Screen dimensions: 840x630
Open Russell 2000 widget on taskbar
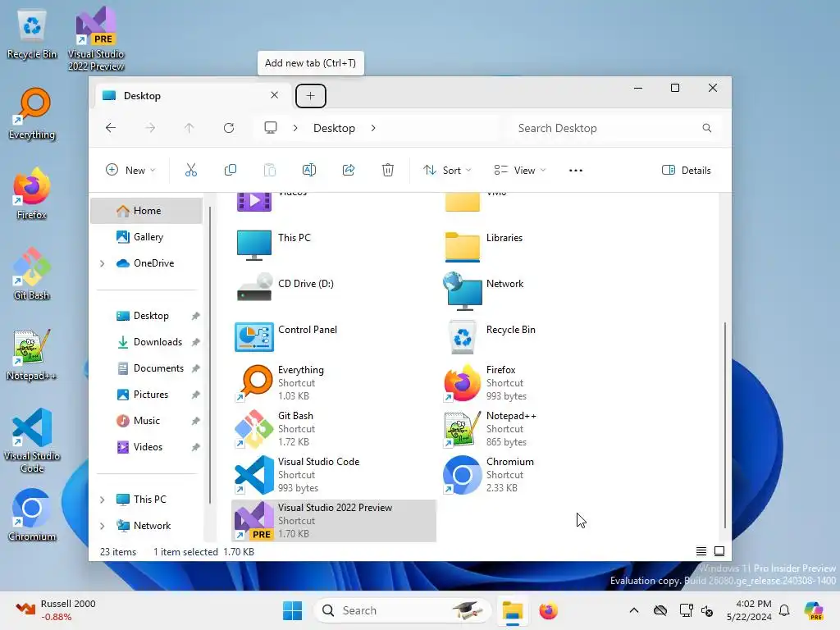tap(55, 610)
